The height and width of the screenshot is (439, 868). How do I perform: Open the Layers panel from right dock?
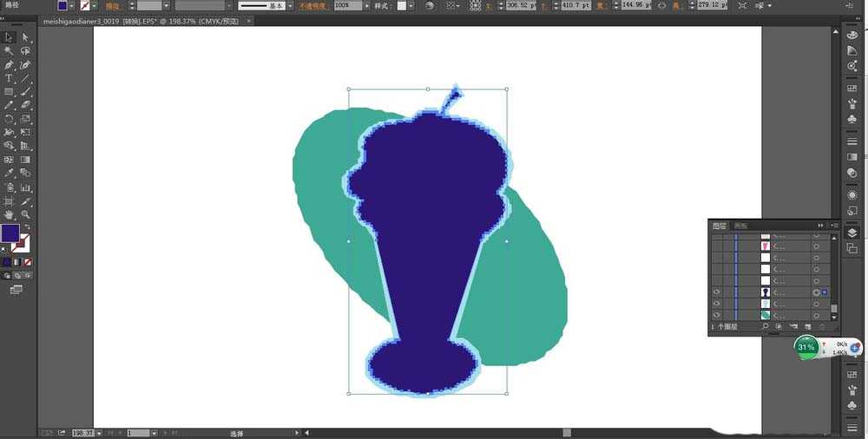coord(852,233)
